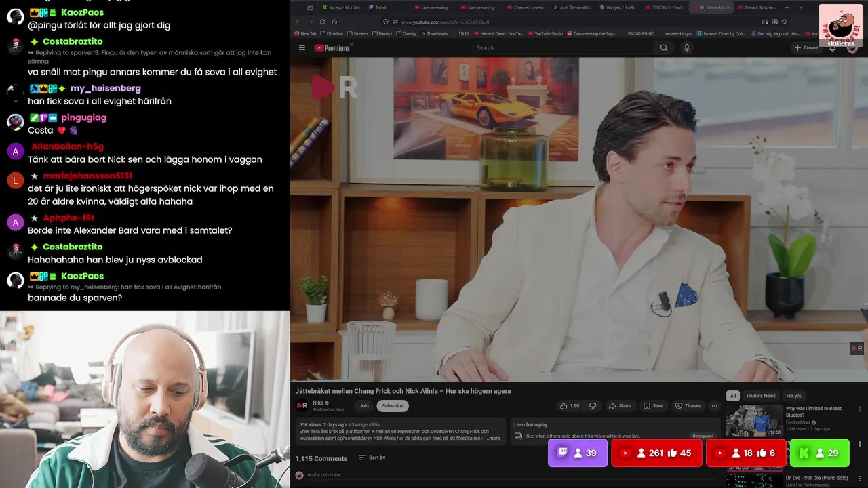Click the YouTube 18 viewers widget
The image size is (868, 488).
coord(746,453)
